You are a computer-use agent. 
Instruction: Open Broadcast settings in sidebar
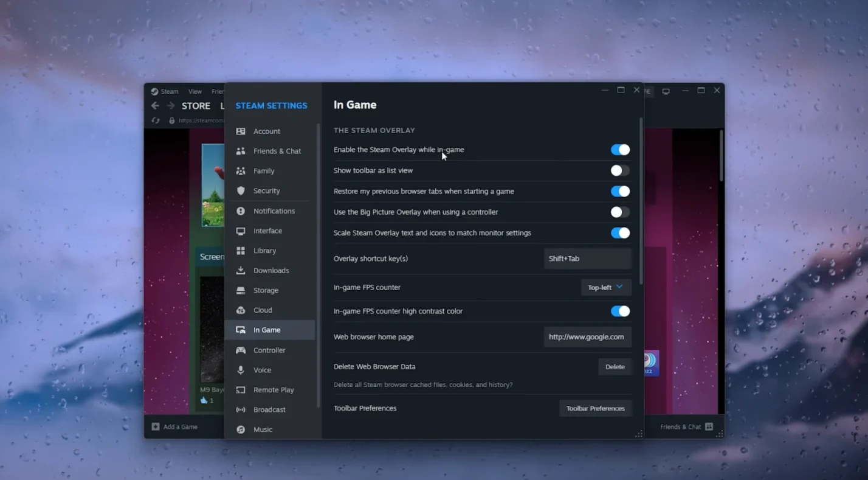click(x=270, y=409)
